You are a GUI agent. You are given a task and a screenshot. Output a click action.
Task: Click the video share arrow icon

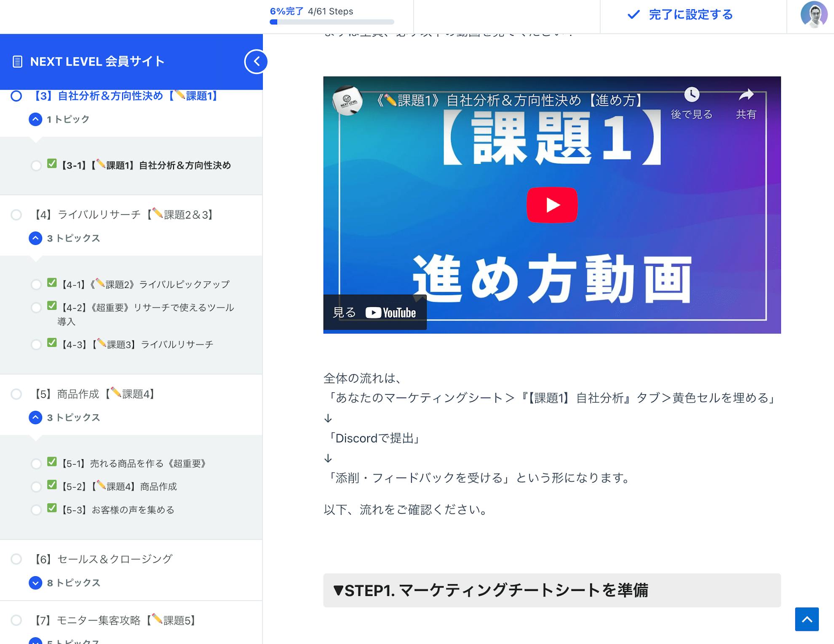[746, 95]
